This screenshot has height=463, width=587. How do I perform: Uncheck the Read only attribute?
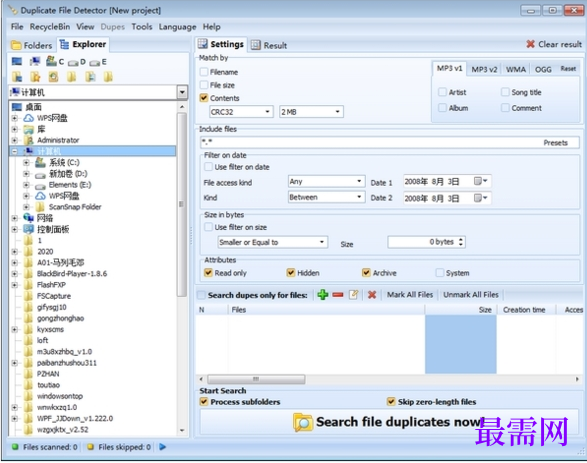[x=209, y=273]
